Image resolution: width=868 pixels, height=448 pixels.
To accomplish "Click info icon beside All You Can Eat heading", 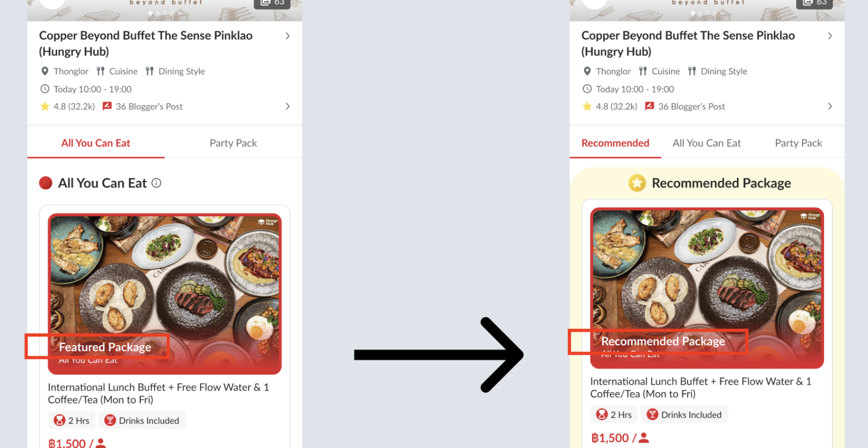I will click(x=156, y=183).
